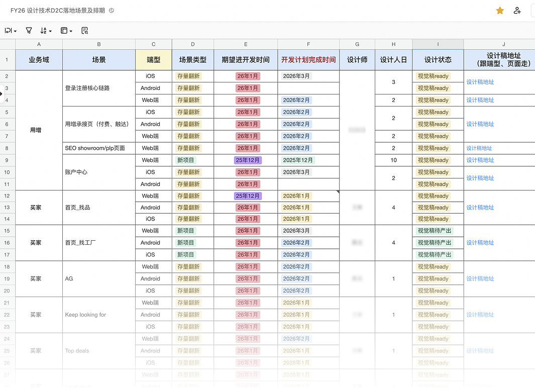Click the 设计人日 header cell
This screenshot has height=392, width=535.
(x=394, y=60)
